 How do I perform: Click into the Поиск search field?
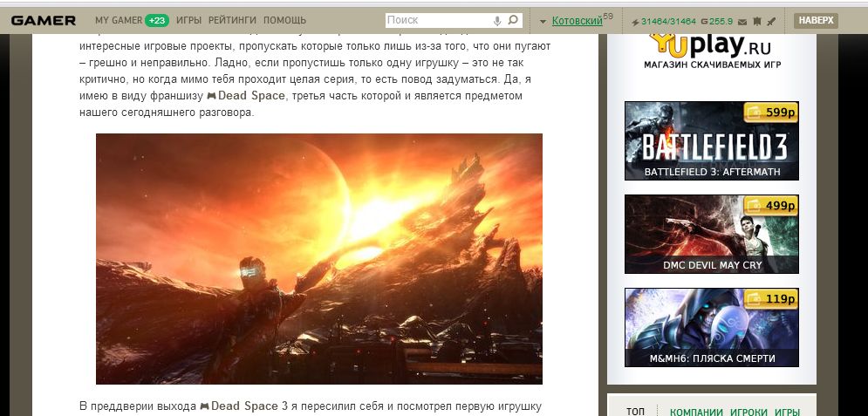click(438, 20)
